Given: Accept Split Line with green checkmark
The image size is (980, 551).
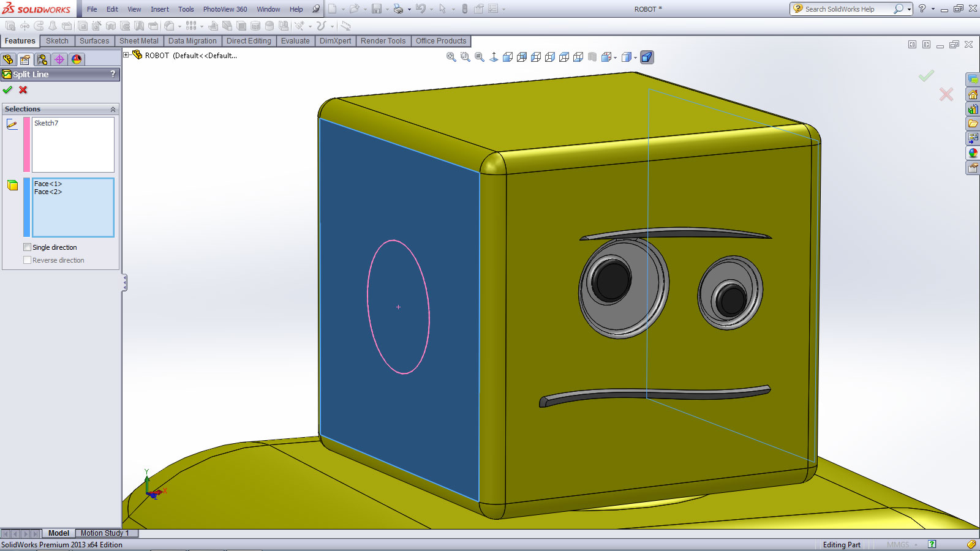Looking at the screenshot, I should pyautogui.click(x=8, y=90).
